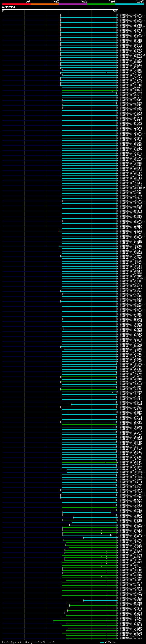Click the orange ~40% identity legend segment
Viewport: 146px width, 644px height.
click(x=45, y=4)
